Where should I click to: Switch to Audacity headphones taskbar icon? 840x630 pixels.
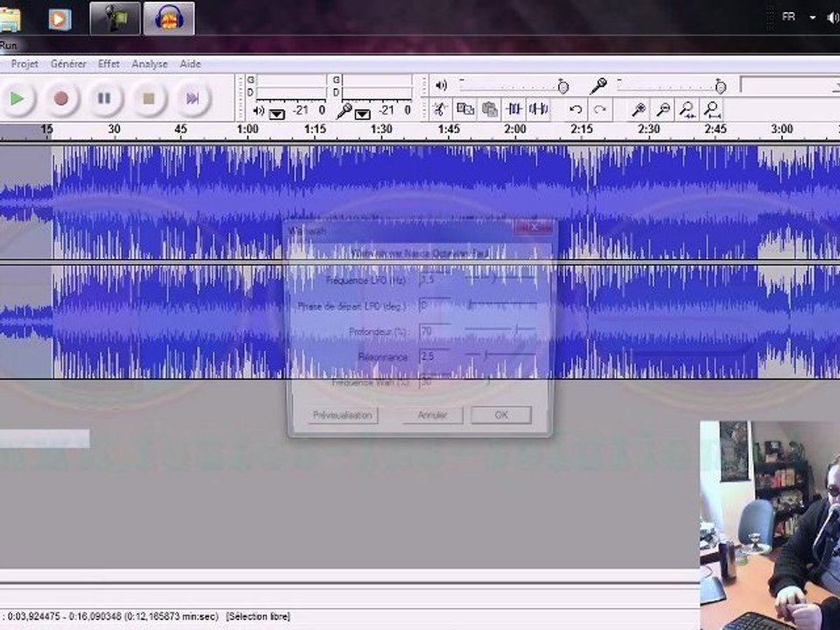[x=169, y=18]
